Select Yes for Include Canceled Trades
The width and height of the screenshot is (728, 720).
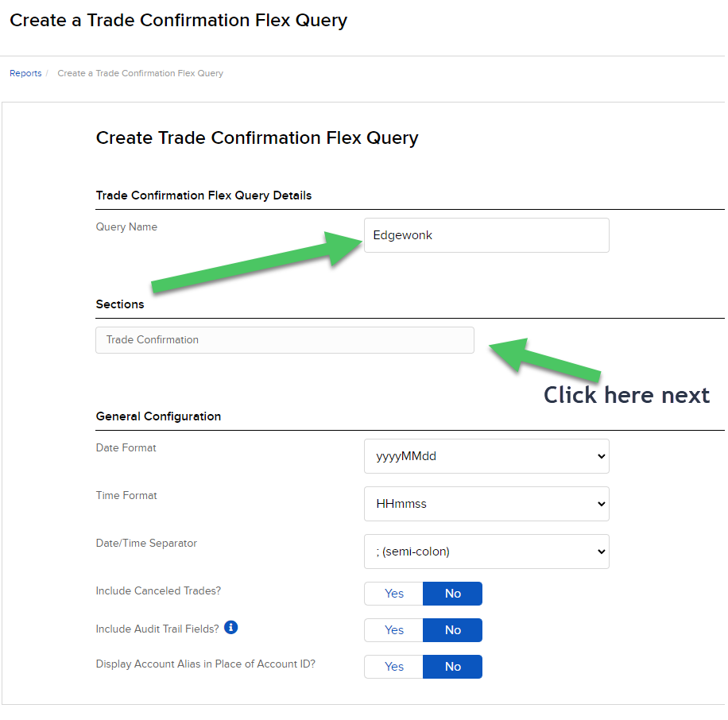tap(393, 594)
